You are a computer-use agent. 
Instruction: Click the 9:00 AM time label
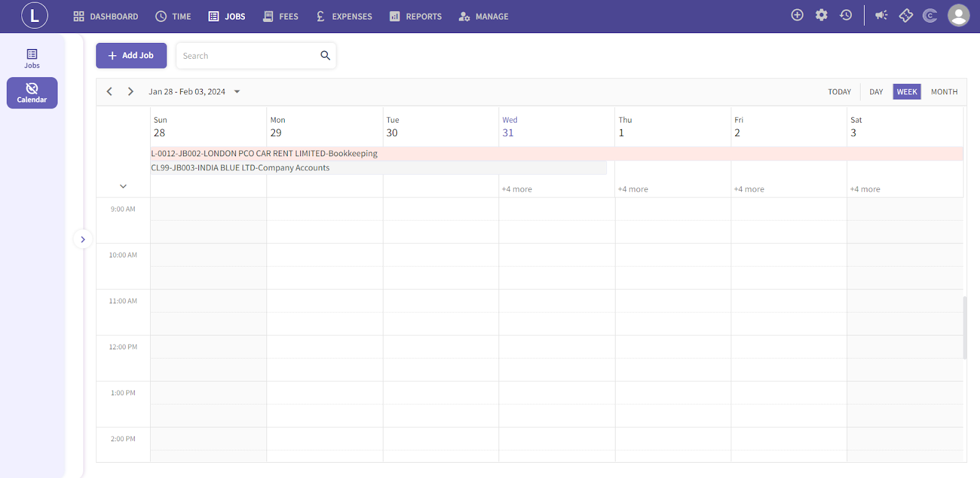tap(123, 209)
